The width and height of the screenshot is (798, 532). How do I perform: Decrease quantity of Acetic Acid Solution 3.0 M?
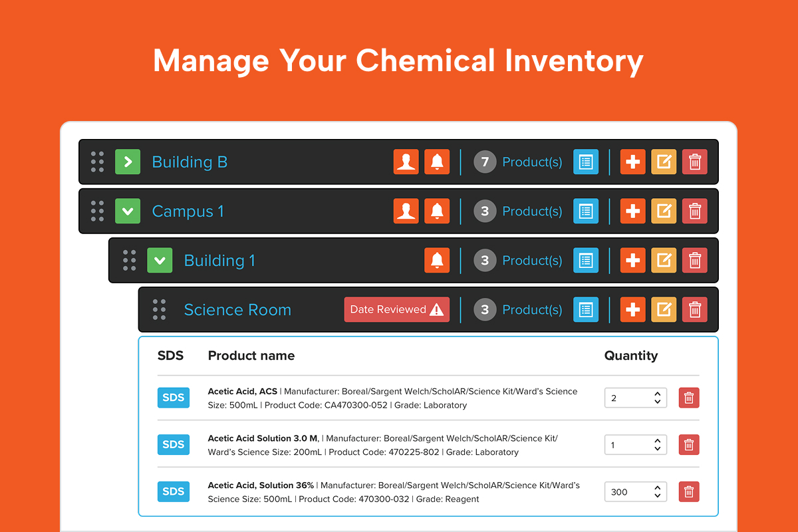(x=657, y=449)
